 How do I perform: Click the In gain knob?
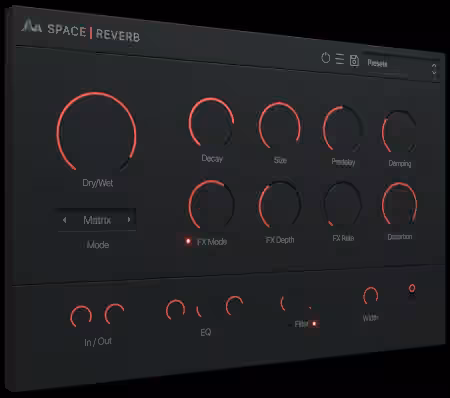pos(81,316)
